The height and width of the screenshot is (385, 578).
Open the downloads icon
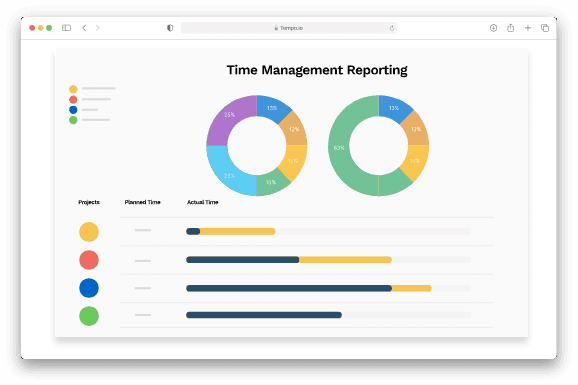(x=493, y=28)
